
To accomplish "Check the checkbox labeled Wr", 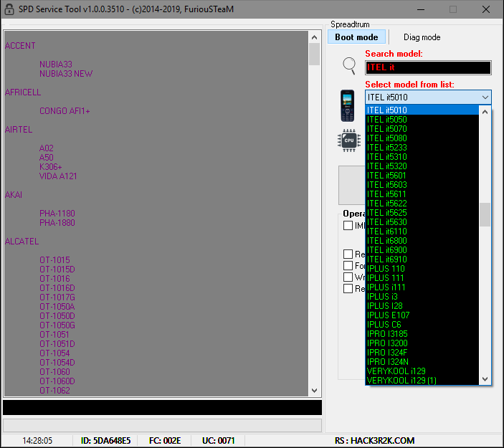I will pyautogui.click(x=348, y=277).
